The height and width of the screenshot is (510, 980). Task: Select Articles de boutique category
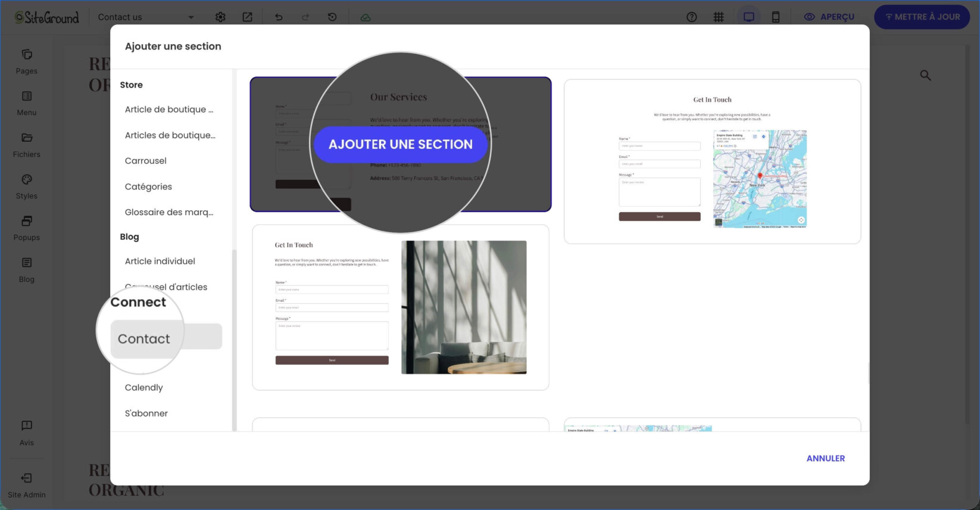point(170,135)
